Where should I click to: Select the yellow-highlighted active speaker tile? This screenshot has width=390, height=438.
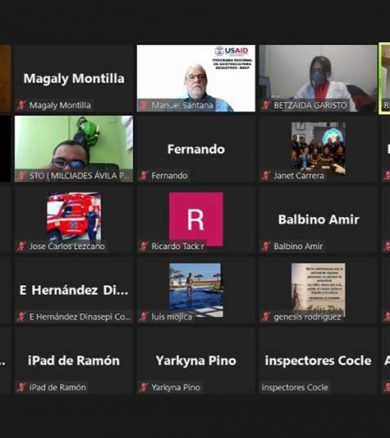coord(384,78)
